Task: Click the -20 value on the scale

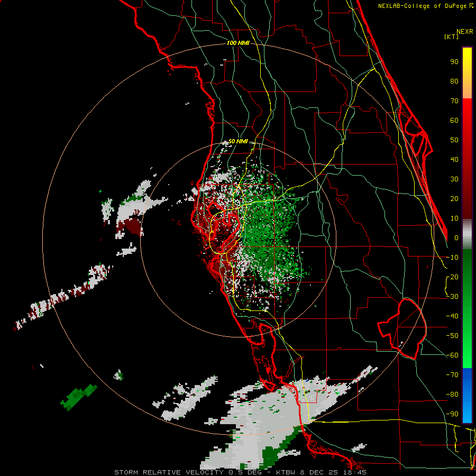Action: pyautogui.click(x=452, y=277)
